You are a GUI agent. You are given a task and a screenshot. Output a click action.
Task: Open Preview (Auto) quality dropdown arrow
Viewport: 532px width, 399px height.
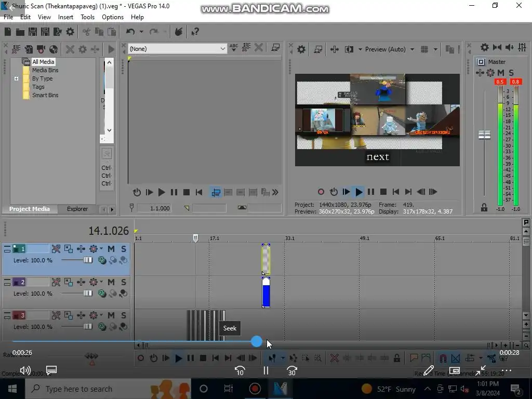pyautogui.click(x=412, y=49)
